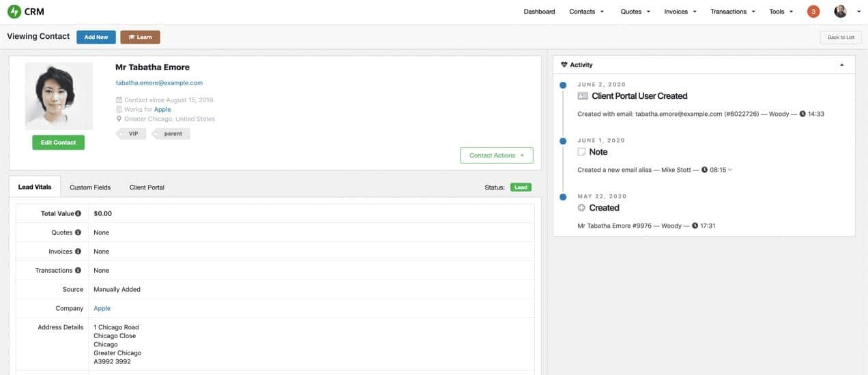Click the Add New button

[96, 37]
